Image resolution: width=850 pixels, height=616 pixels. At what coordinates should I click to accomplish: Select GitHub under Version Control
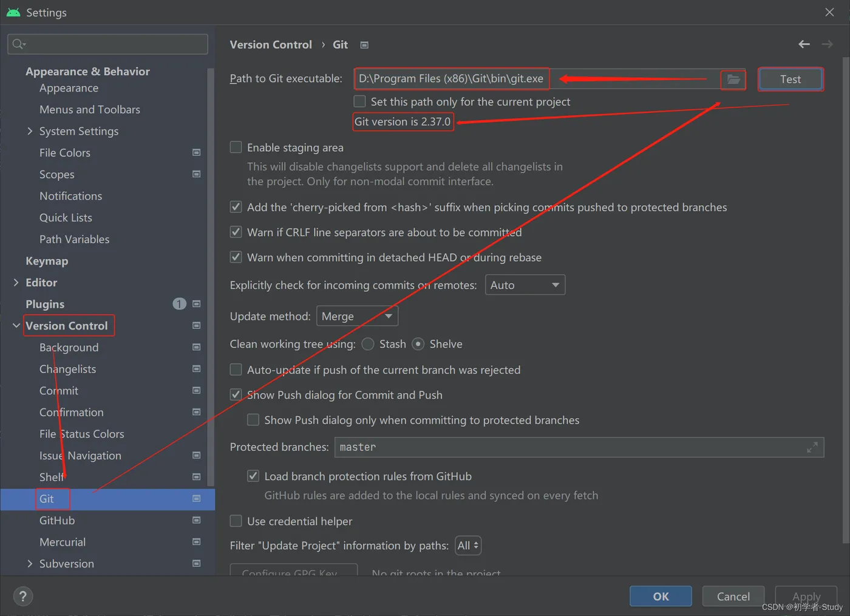[x=57, y=520]
